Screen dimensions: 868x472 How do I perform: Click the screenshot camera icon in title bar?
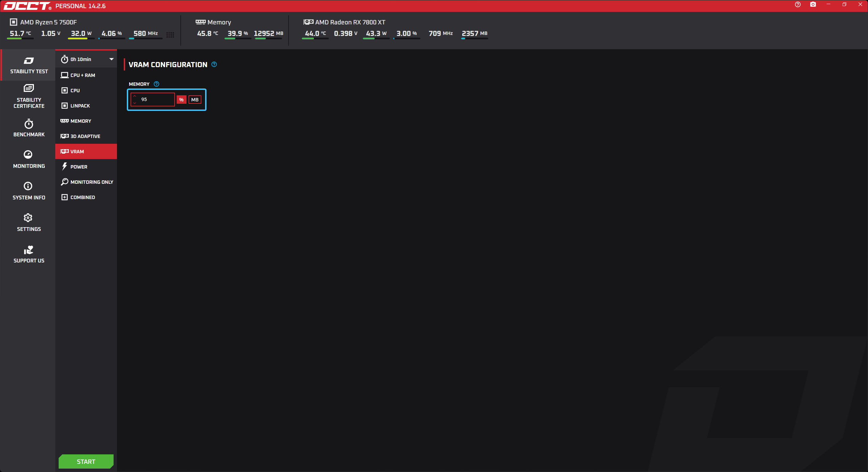[813, 4]
